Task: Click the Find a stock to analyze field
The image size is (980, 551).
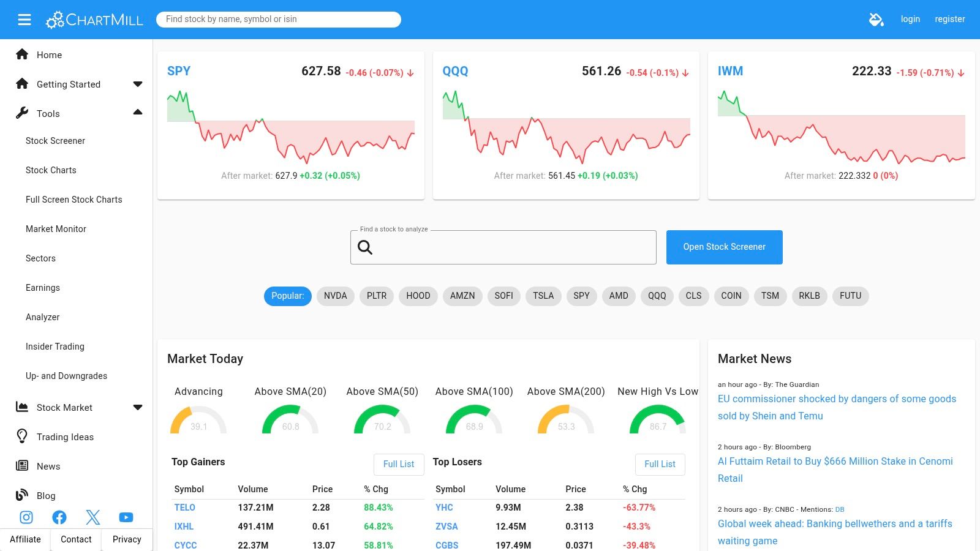Action: click(503, 247)
